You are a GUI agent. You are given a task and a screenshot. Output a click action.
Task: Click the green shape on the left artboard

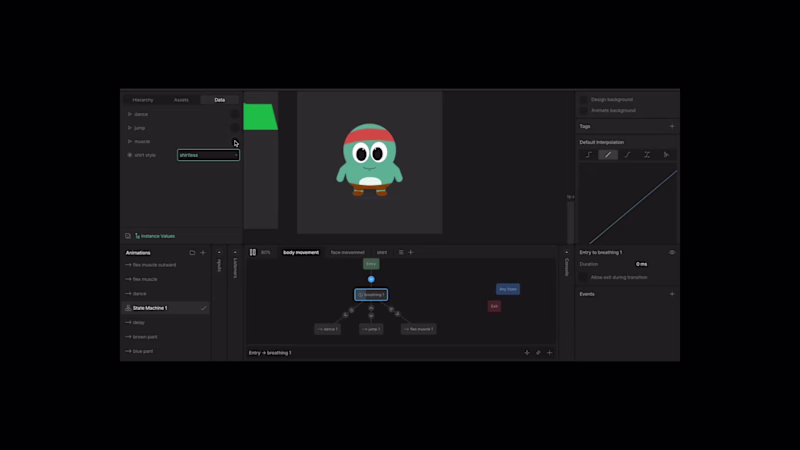[x=260, y=117]
